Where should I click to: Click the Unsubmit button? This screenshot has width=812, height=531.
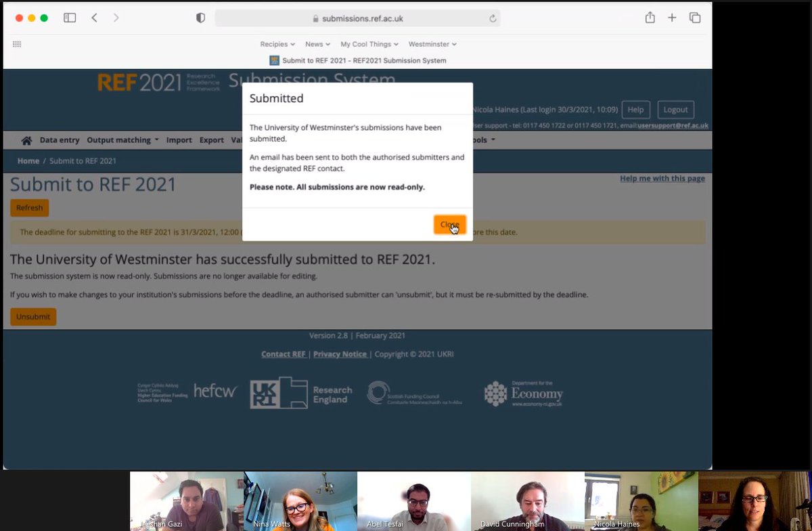click(x=33, y=317)
